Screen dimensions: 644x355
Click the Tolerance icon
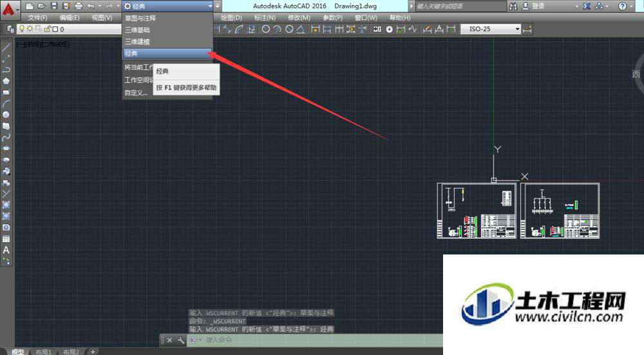coord(377,29)
